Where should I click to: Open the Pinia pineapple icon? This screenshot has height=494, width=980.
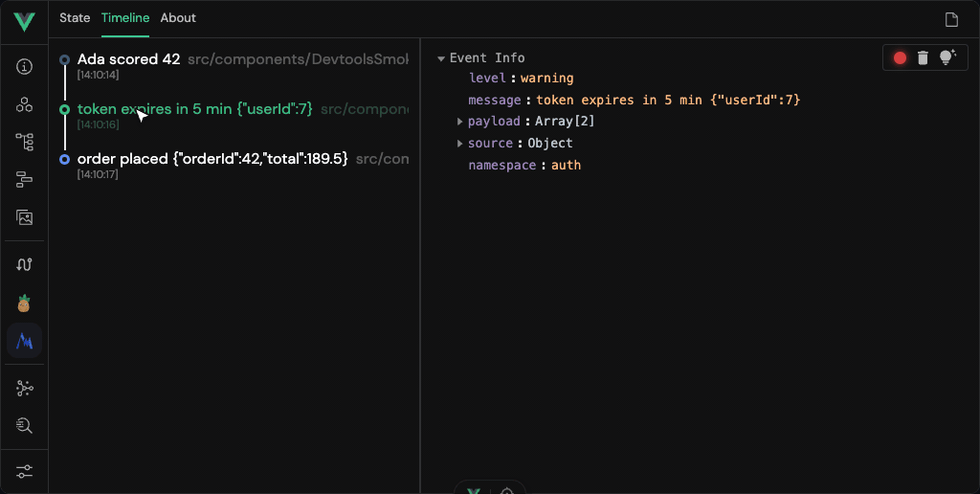(x=24, y=303)
